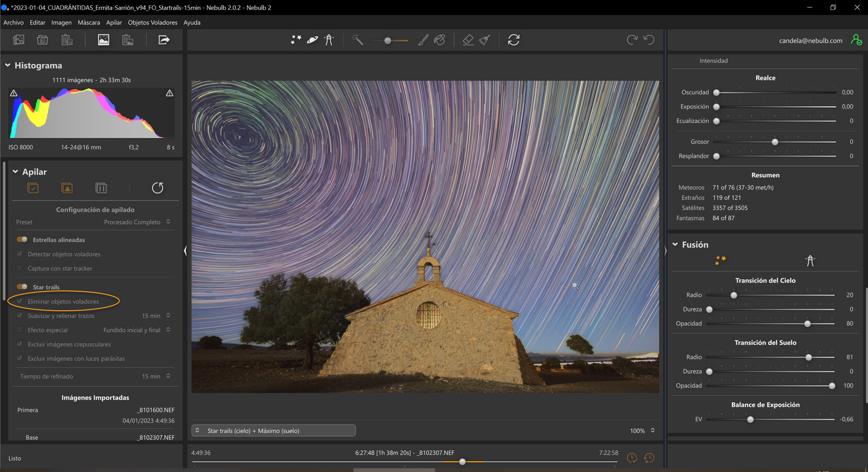
Task: Click the right histogram clipping warning triangle
Action: (170, 93)
